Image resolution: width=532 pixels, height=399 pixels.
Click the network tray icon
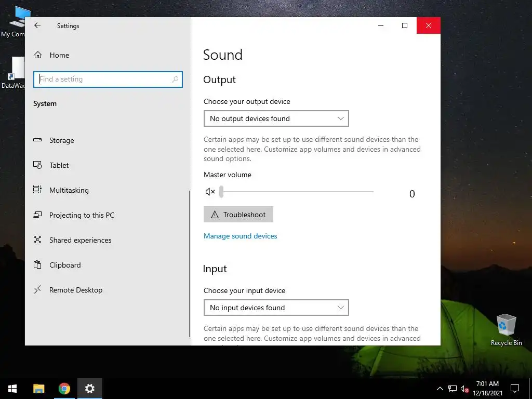pyautogui.click(x=453, y=389)
